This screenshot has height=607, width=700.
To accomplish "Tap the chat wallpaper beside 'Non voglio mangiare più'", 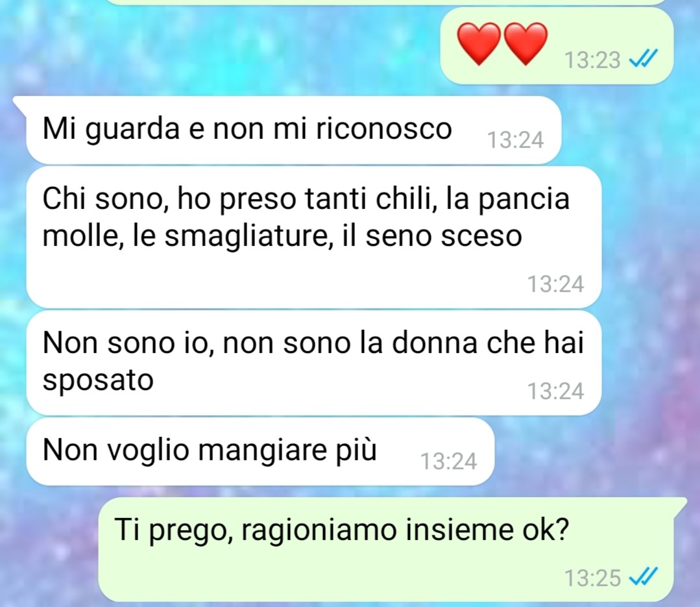I will pos(594,452).
